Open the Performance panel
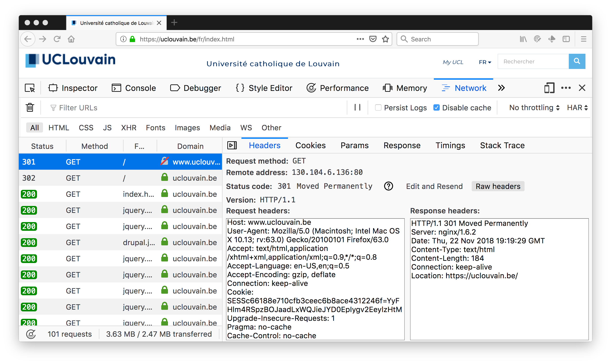This screenshot has height=364, width=611. tap(338, 88)
